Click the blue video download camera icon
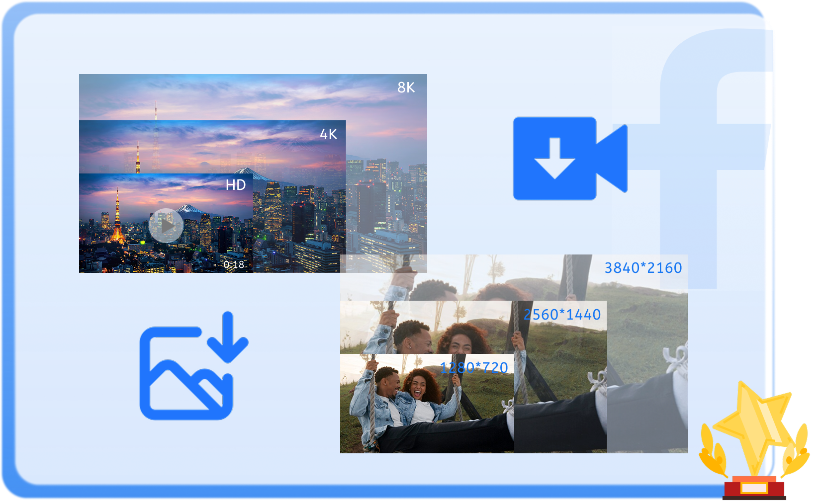The width and height of the screenshot is (818, 504). [x=569, y=158]
